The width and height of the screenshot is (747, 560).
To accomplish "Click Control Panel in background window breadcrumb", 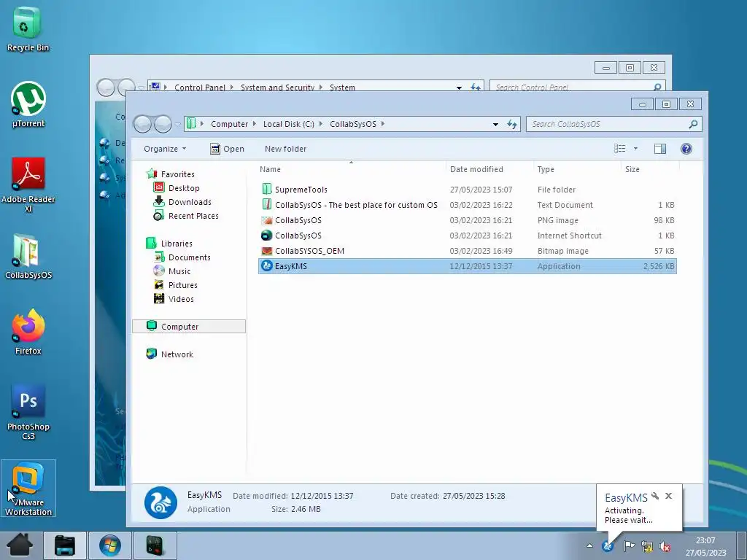I will [200, 87].
